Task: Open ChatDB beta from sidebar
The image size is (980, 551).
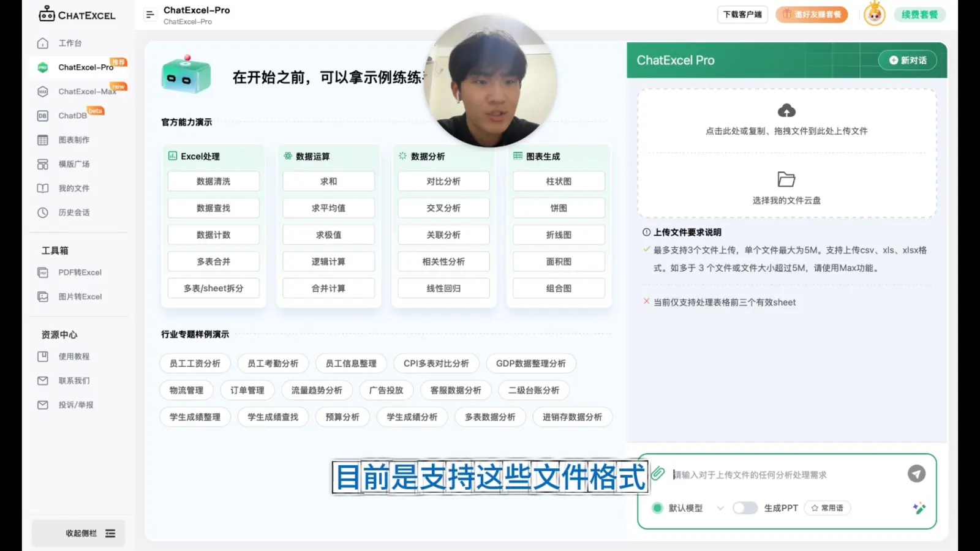Action: click(x=72, y=116)
